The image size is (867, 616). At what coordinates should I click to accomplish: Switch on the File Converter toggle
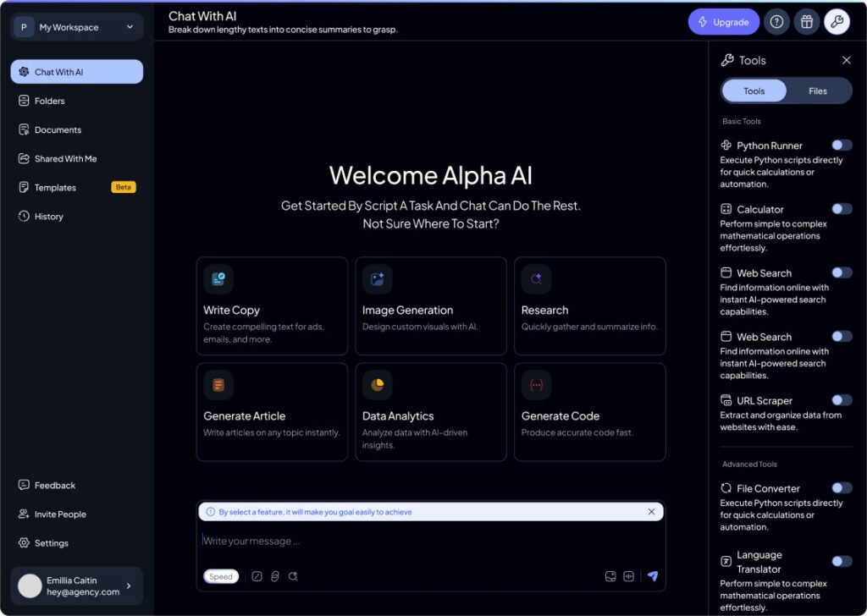pos(842,488)
